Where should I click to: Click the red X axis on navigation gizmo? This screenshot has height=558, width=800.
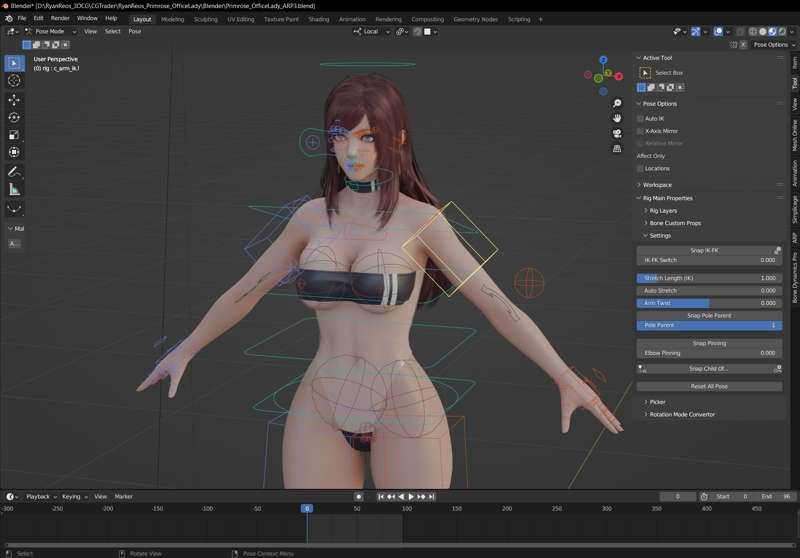(x=619, y=77)
